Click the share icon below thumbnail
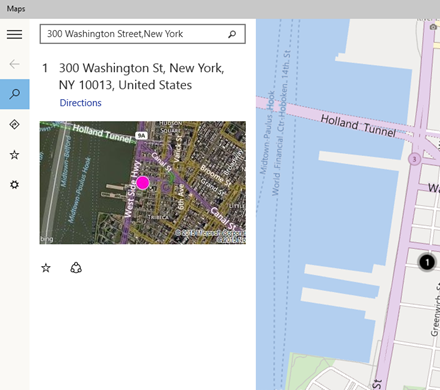This screenshot has height=390, width=440. [x=76, y=268]
